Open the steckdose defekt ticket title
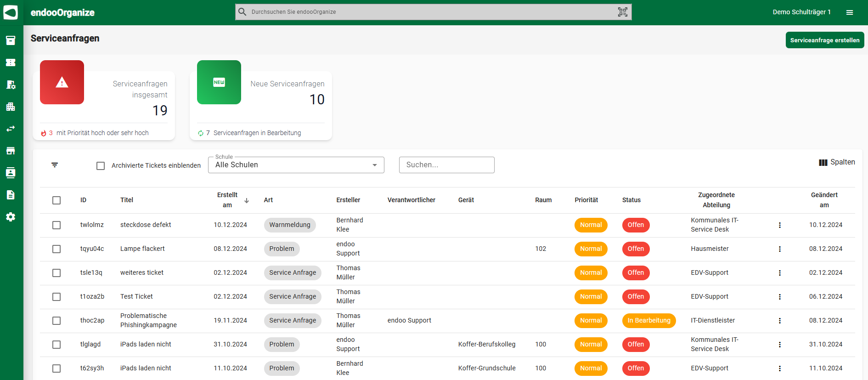The image size is (868, 380). pyautogui.click(x=146, y=225)
